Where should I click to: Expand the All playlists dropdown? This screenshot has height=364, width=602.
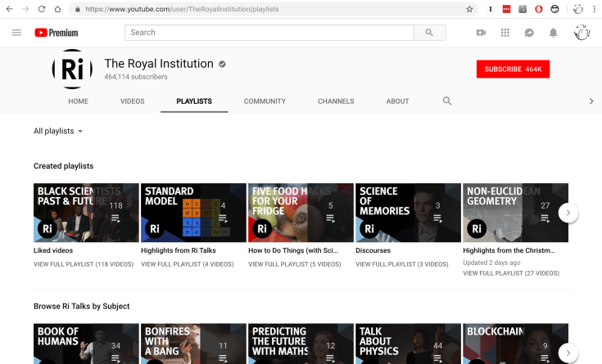(58, 131)
